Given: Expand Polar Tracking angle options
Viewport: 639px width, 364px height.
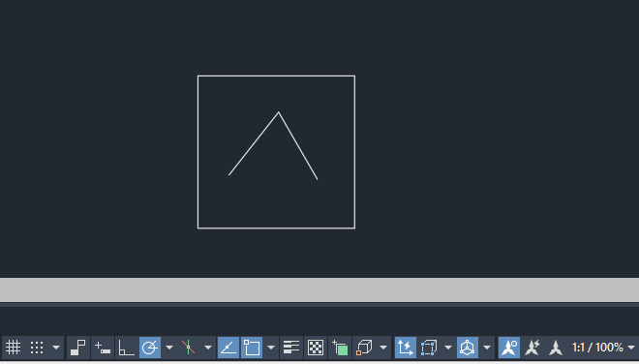Looking at the screenshot, I should [x=169, y=348].
